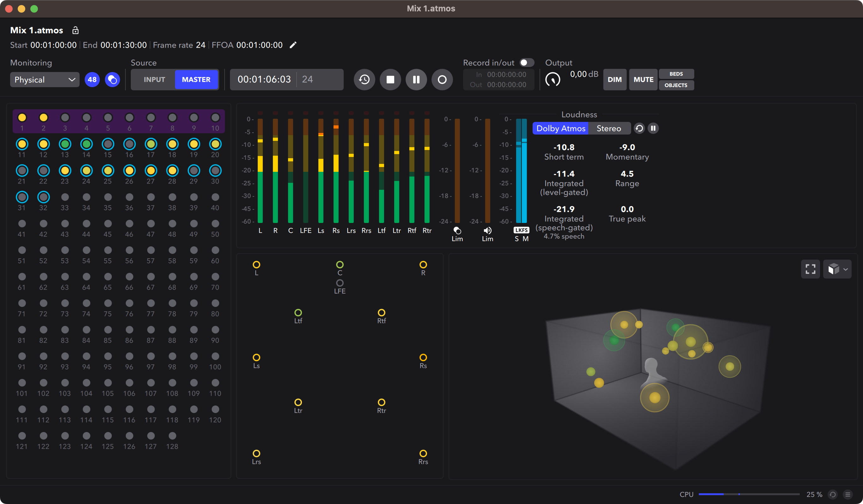
Task: Select the binaural headphone icon in Monitoring
Action: 112,80
